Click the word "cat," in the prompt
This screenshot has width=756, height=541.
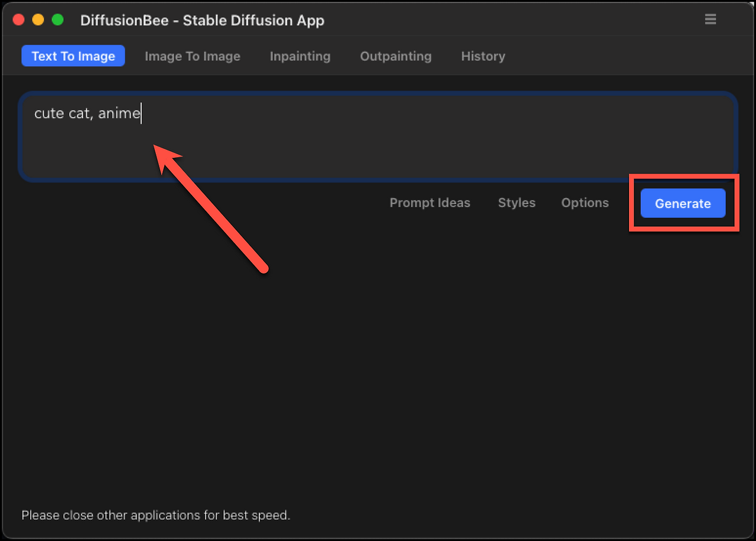81,113
